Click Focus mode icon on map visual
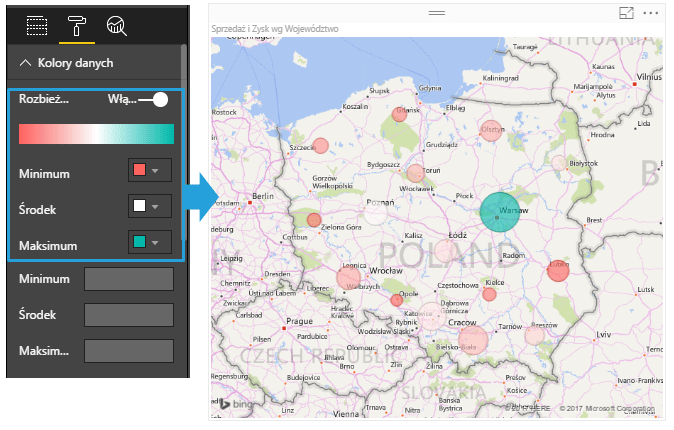This screenshot has height=430, width=674. tap(627, 13)
